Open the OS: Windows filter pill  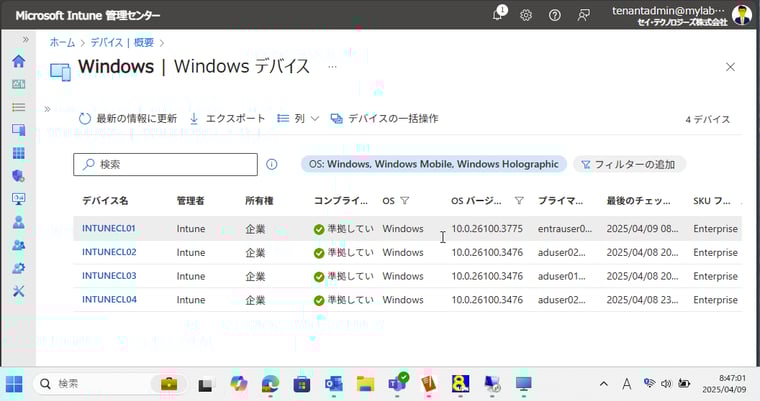coord(434,164)
